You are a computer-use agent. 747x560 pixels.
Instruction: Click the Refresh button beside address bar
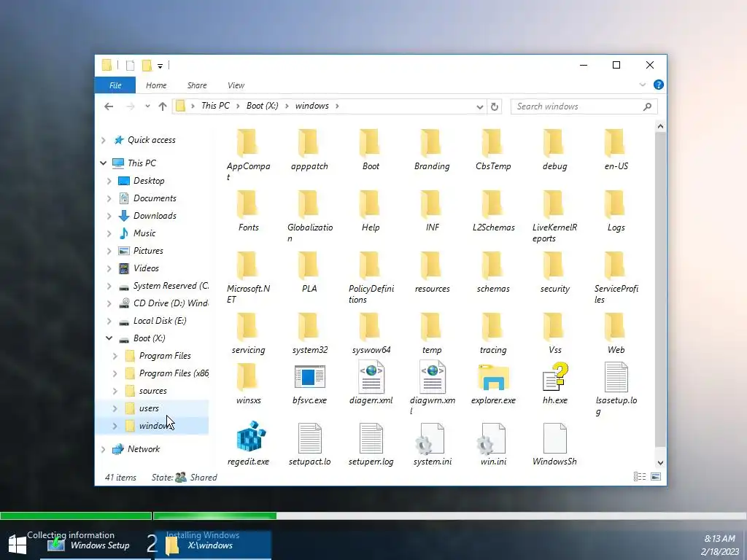(495, 106)
